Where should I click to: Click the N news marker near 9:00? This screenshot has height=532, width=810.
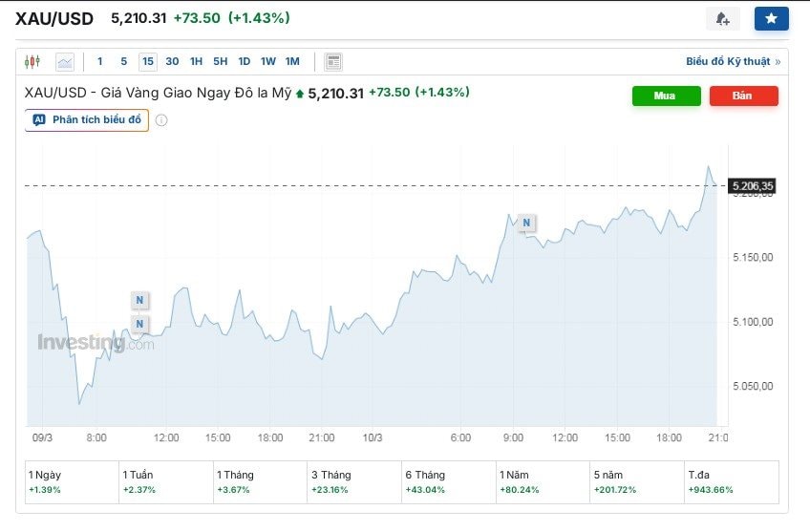[x=525, y=223]
